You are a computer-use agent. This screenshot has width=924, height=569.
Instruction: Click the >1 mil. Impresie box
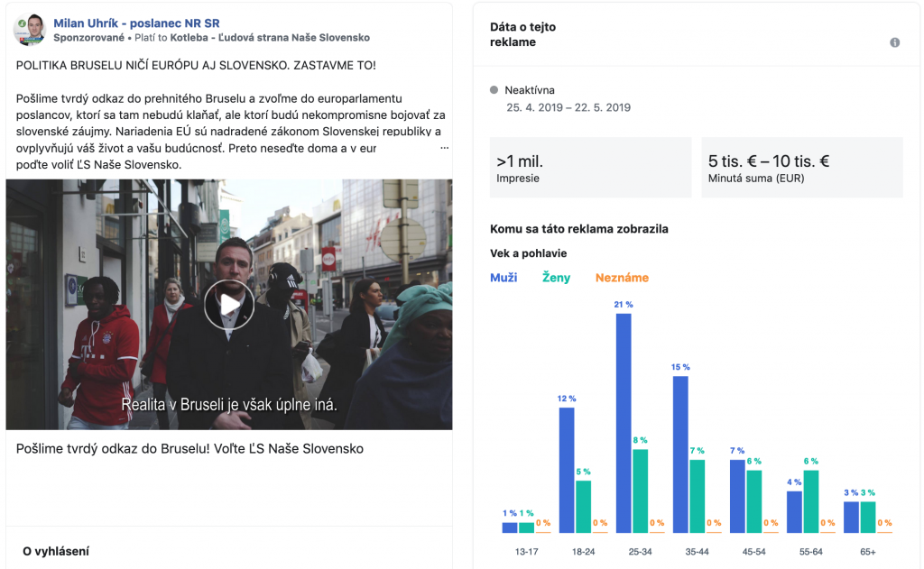590,168
